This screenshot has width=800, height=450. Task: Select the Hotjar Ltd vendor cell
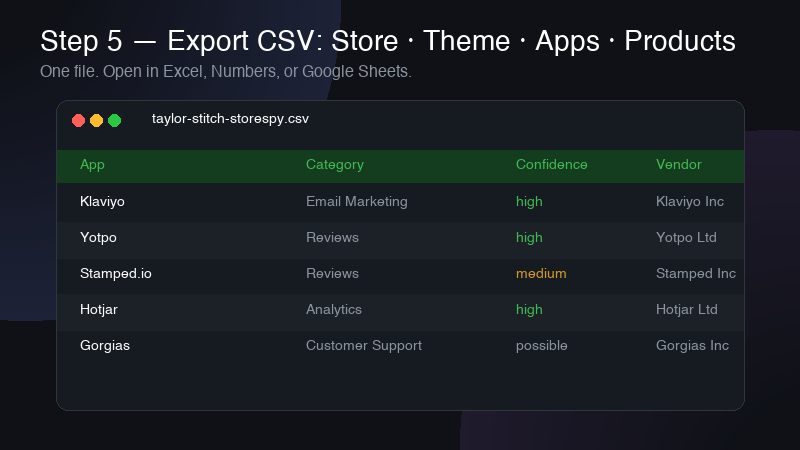[x=687, y=310]
